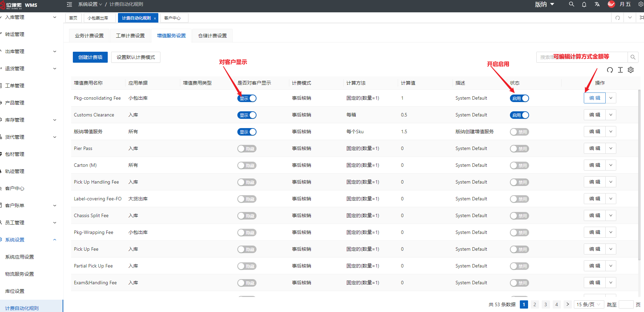
Task: Switch to the 仓储计费设置 tab
Action: coord(212,36)
